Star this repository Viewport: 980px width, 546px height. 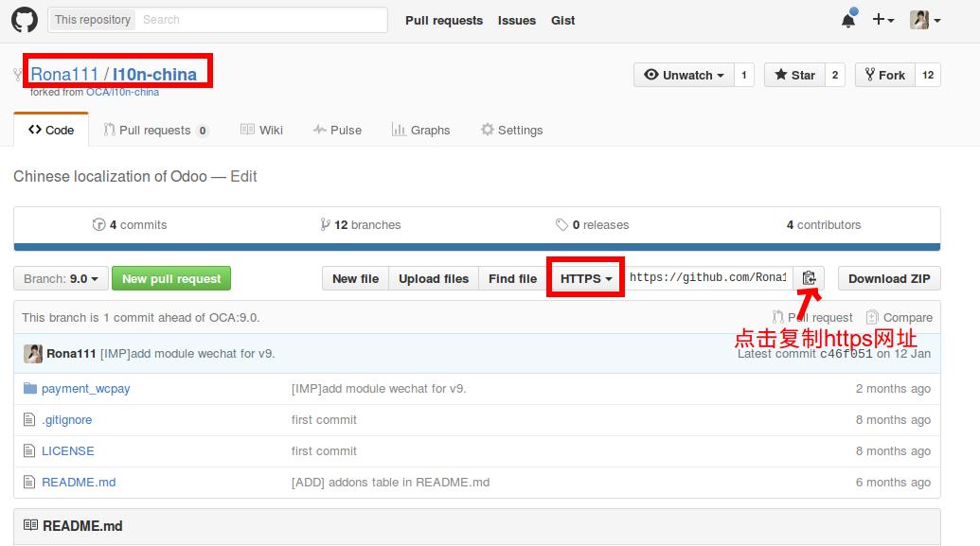(x=793, y=75)
